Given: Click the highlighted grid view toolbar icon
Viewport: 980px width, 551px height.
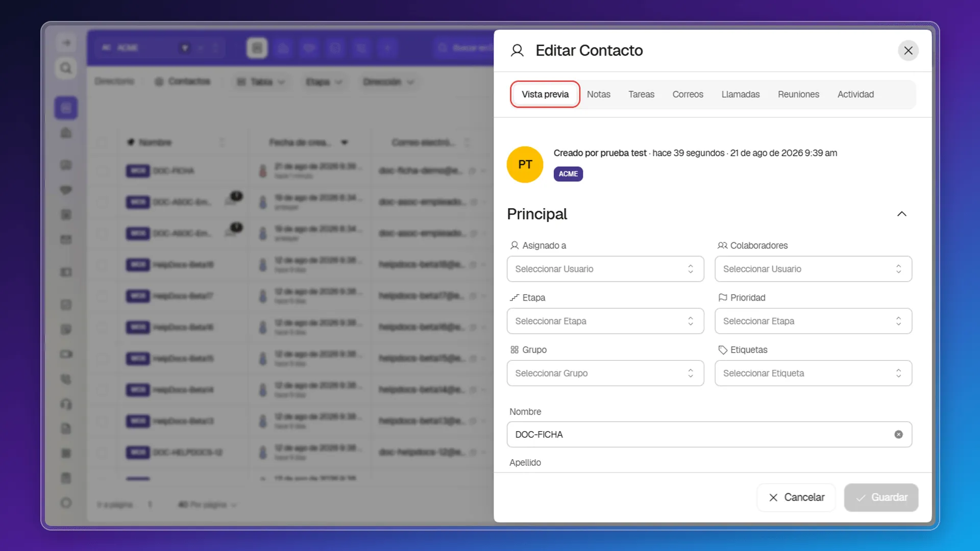Looking at the screenshot, I should click(257, 48).
